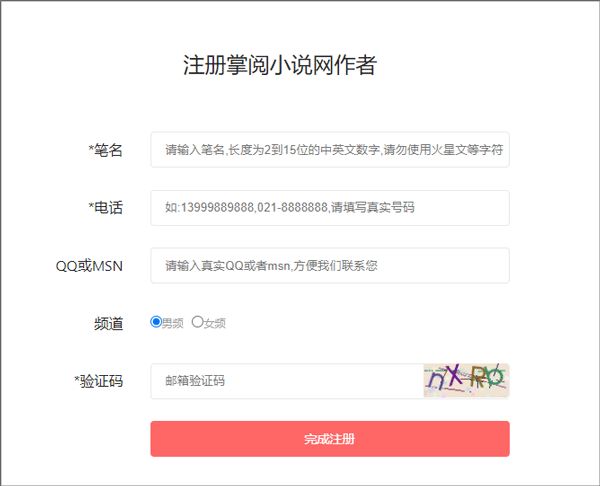This screenshot has height=486, width=600.
Task: Click the required asterisk beside 验证码
Action: (x=76, y=380)
